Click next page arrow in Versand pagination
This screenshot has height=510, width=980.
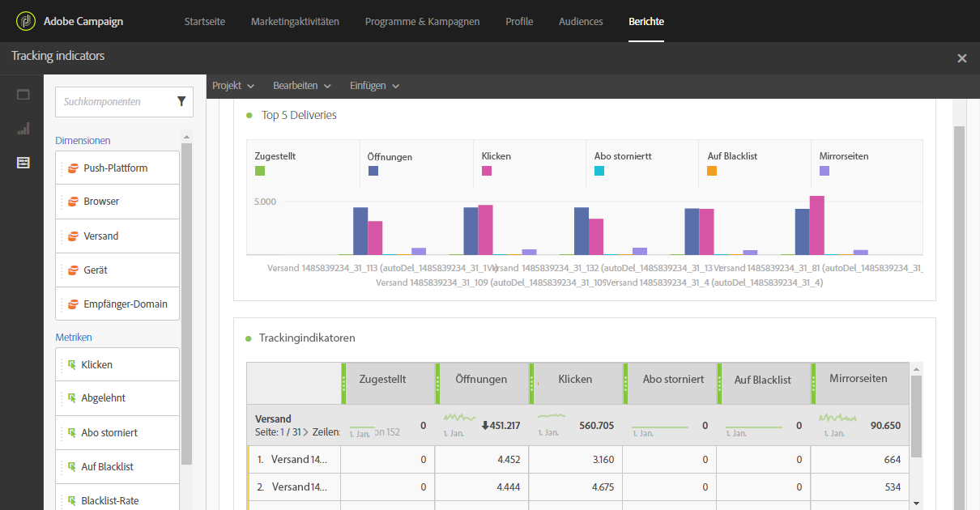click(x=305, y=432)
